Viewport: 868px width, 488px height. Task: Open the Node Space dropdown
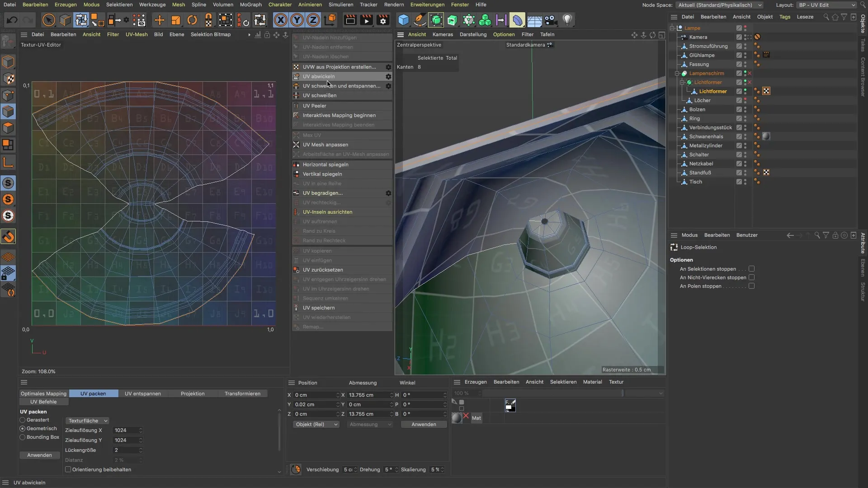[720, 5]
